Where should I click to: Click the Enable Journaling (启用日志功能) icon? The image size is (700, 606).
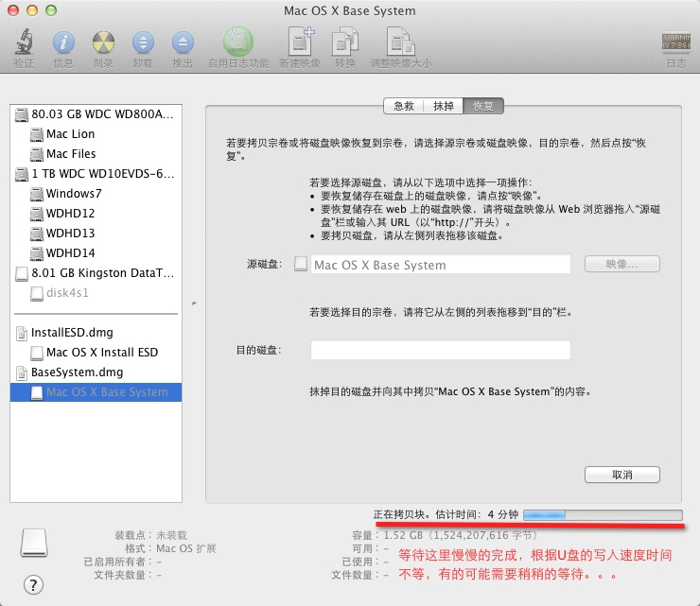click(x=238, y=42)
